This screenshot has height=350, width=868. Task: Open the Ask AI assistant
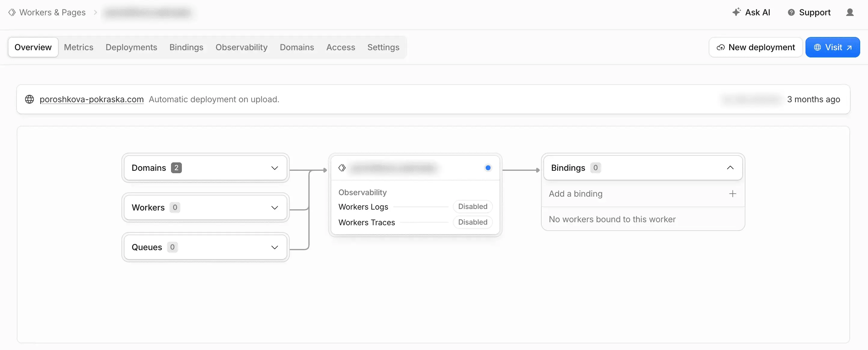coord(751,12)
